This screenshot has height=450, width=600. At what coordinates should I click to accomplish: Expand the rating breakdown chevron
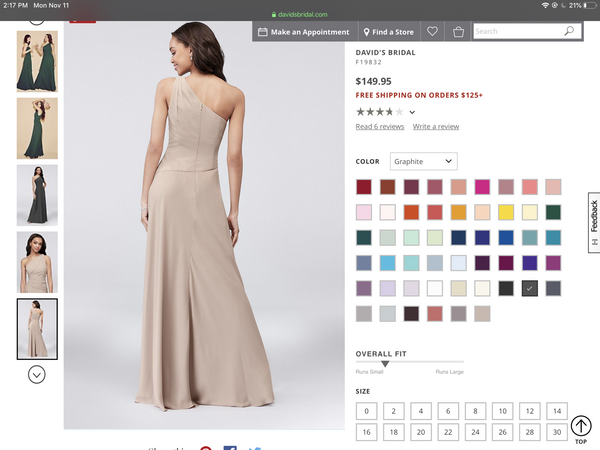412,112
